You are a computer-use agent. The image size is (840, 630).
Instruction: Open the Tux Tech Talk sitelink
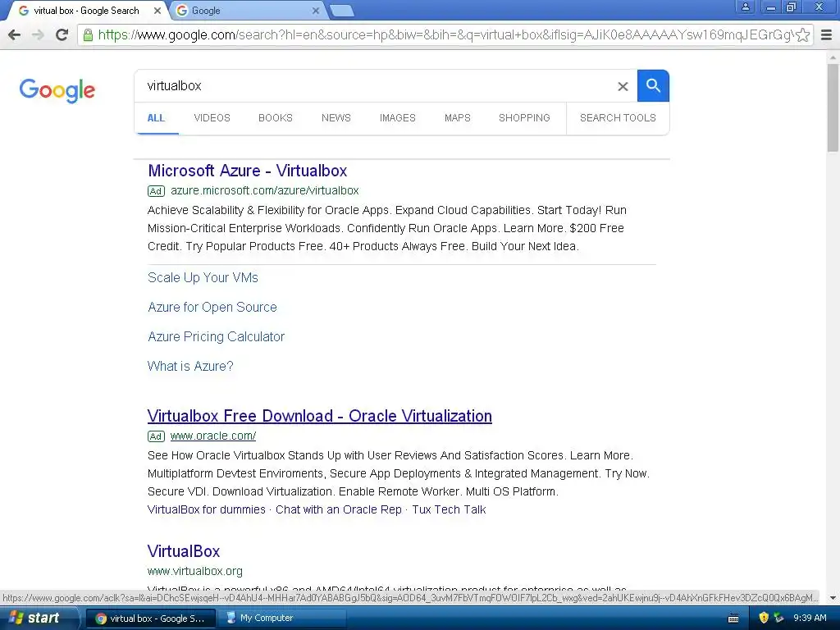point(449,509)
